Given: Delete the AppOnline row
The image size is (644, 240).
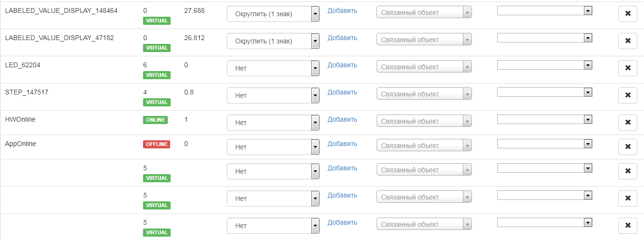Looking at the screenshot, I should [x=627, y=147].
